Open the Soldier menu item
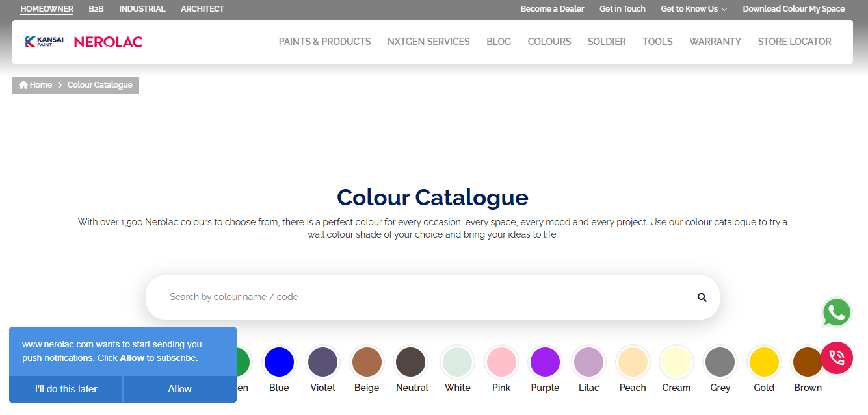 tap(607, 42)
